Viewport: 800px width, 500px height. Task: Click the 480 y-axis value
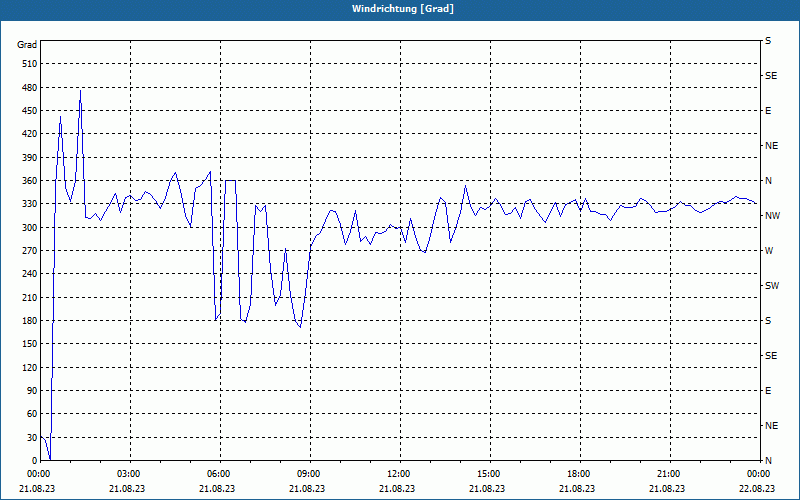[x=30, y=87]
